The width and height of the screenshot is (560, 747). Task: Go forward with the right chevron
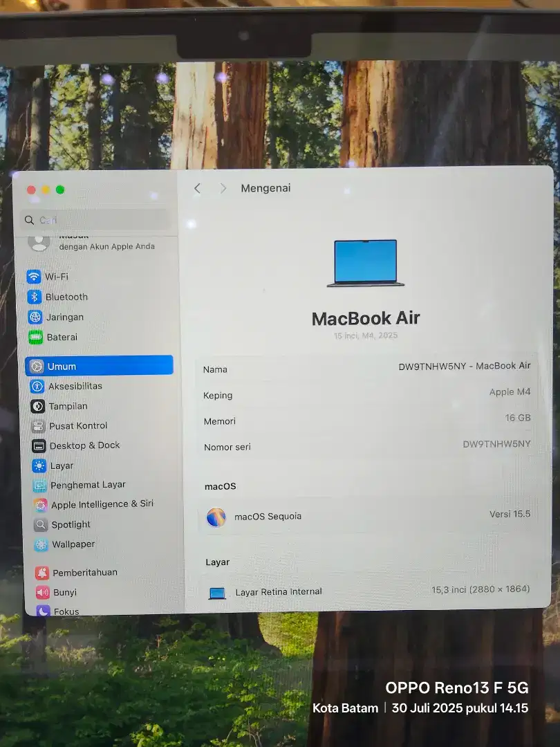[223, 188]
